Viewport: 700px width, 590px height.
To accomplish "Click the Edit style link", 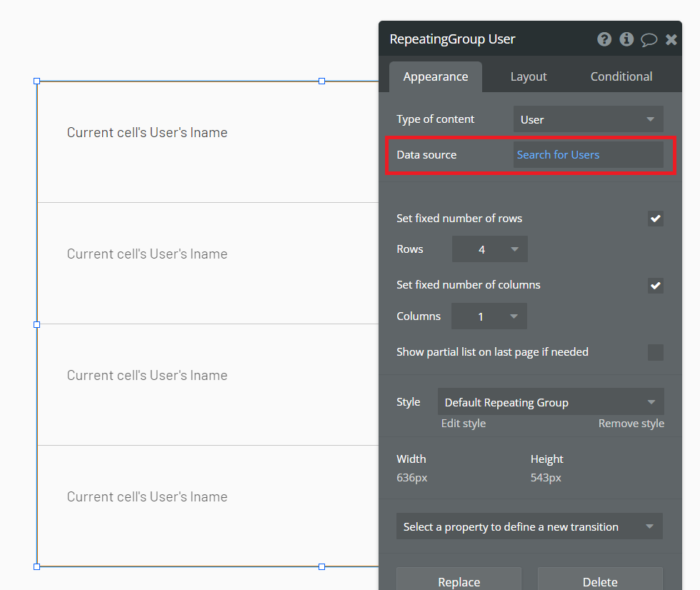I will pyautogui.click(x=464, y=424).
